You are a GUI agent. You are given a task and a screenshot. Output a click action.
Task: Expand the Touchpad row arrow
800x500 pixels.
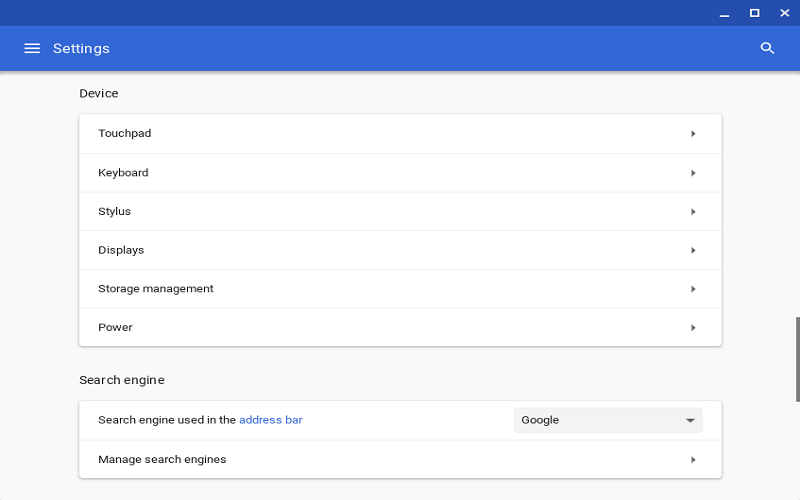(693, 134)
